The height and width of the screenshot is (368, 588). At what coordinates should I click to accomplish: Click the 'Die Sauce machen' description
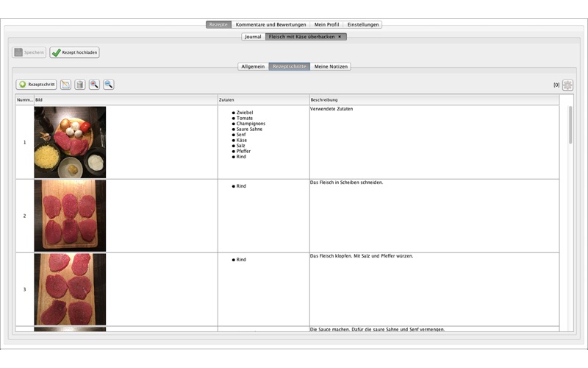coord(377,329)
